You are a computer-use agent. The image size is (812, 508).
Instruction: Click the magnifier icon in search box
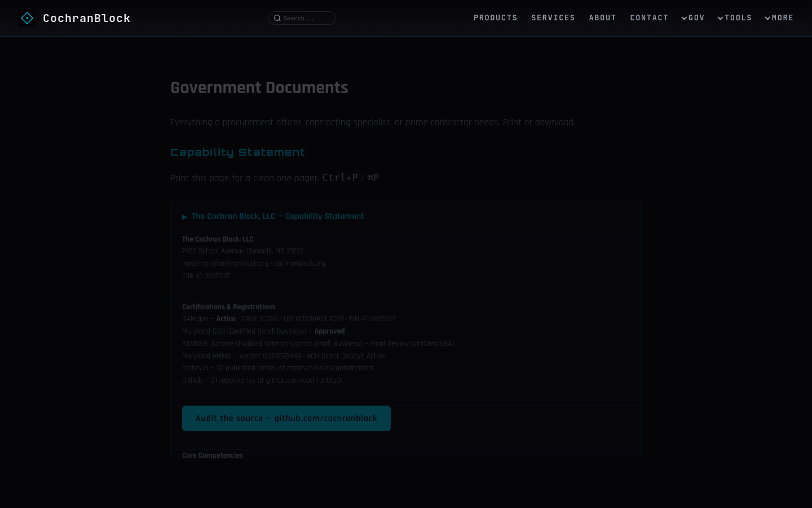click(277, 18)
